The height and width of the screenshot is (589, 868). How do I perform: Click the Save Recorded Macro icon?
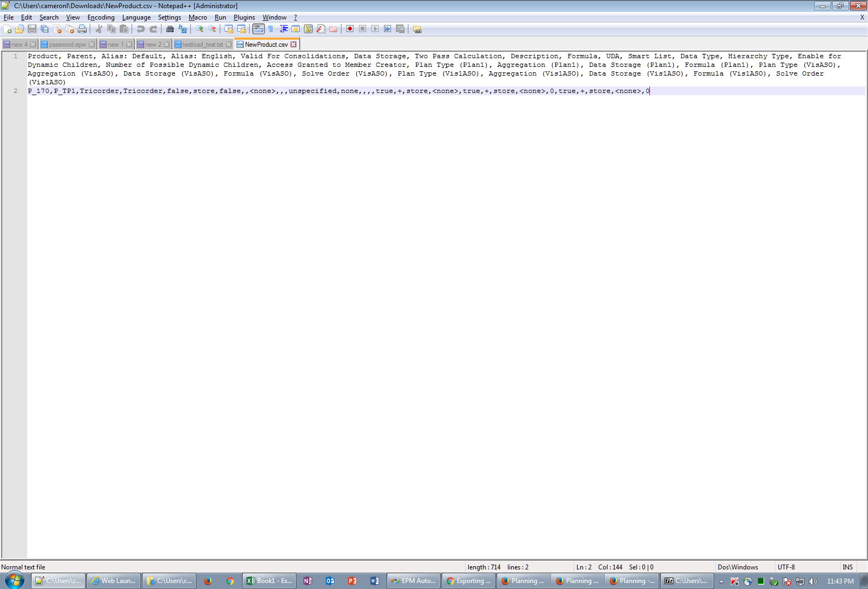pos(400,29)
